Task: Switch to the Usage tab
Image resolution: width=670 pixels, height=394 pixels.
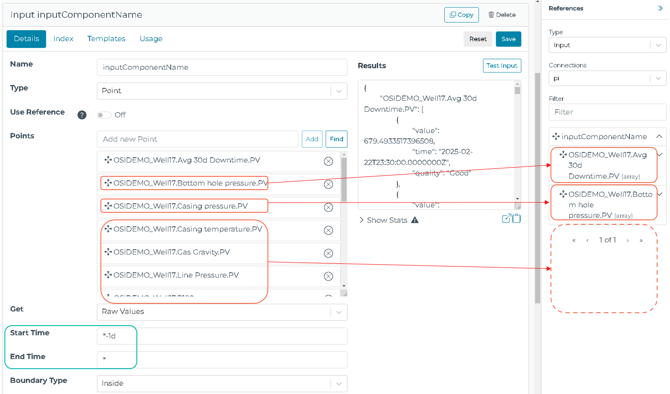Action: (x=151, y=38)
